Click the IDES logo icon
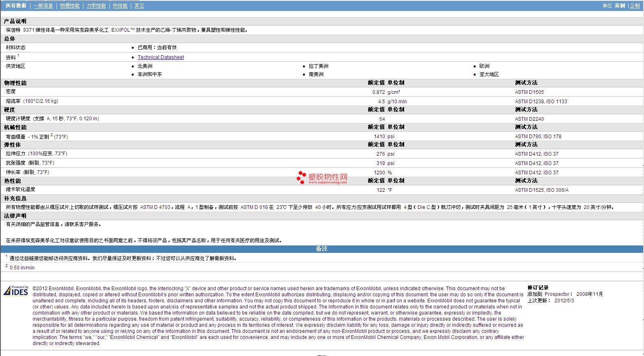 16,291
